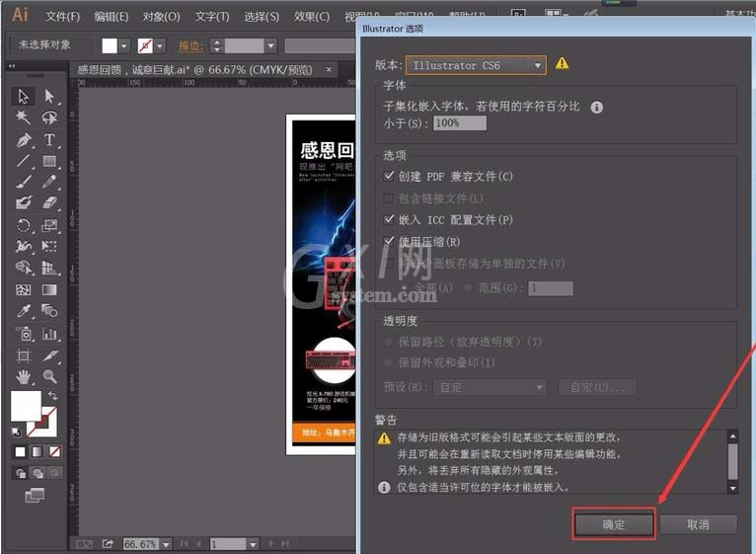Viewport: 756px width, 554px height.
Task: Open the 文字(T) menu
Action: click(212, 17)
